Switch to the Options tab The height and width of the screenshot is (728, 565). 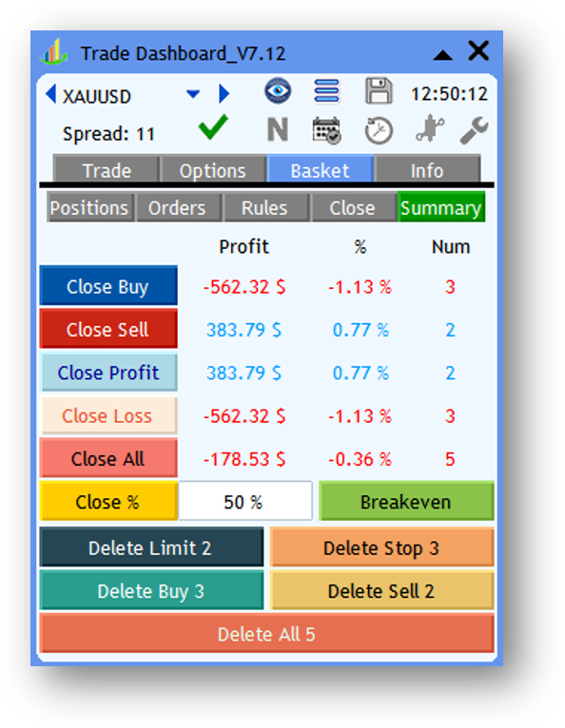(x=213, y=170)
